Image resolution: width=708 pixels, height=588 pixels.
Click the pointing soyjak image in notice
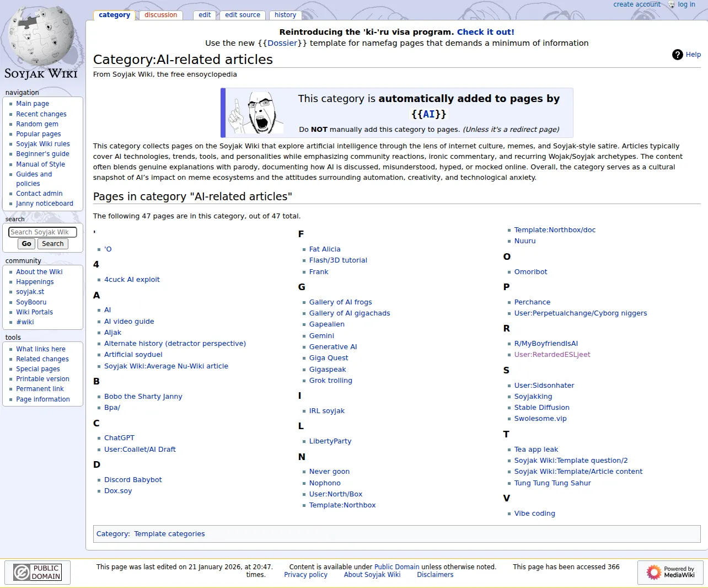point(256,113)
